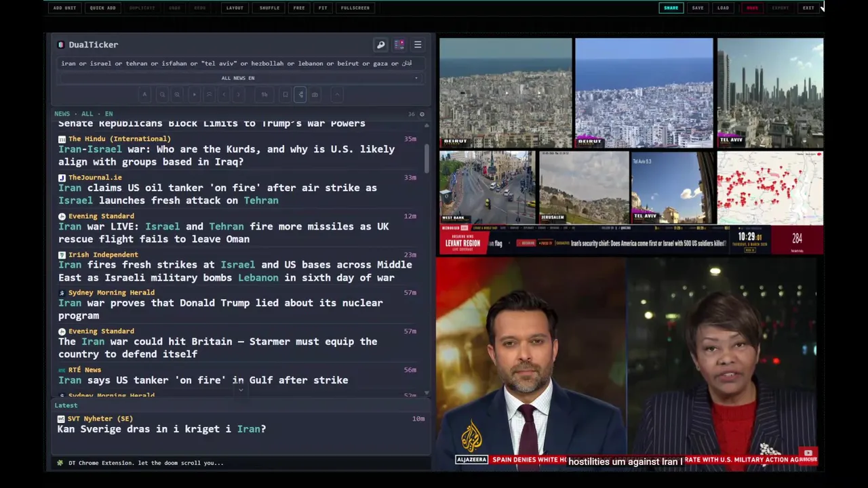This screenshot has height=488, width=868.
Task: Click the next arrow icon in ticker toolbar
Action: click(238, 94)
